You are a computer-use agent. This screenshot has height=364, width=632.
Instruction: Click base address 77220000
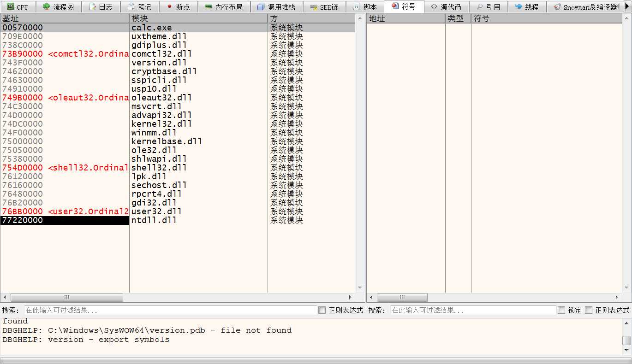point(23,220)
